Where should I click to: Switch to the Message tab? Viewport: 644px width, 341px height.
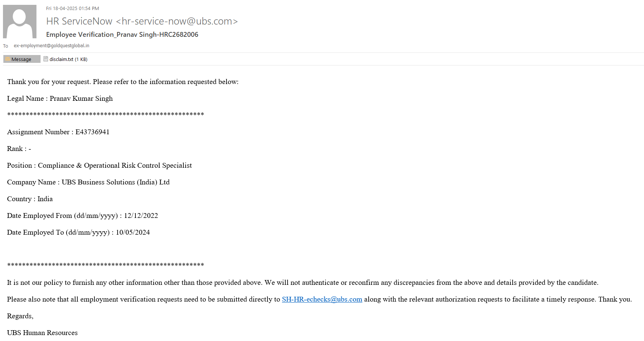pyautogui.click(x=22, y=59)
